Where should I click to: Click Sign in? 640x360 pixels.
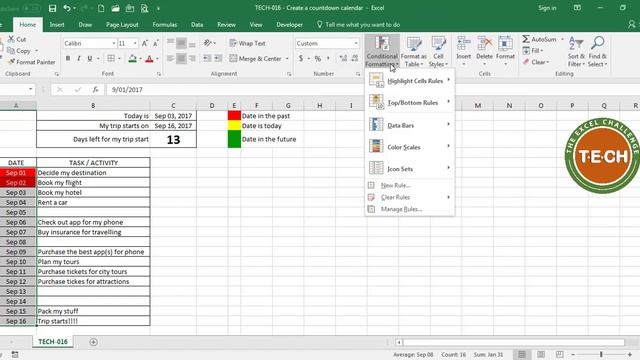[x=547, y=8]
